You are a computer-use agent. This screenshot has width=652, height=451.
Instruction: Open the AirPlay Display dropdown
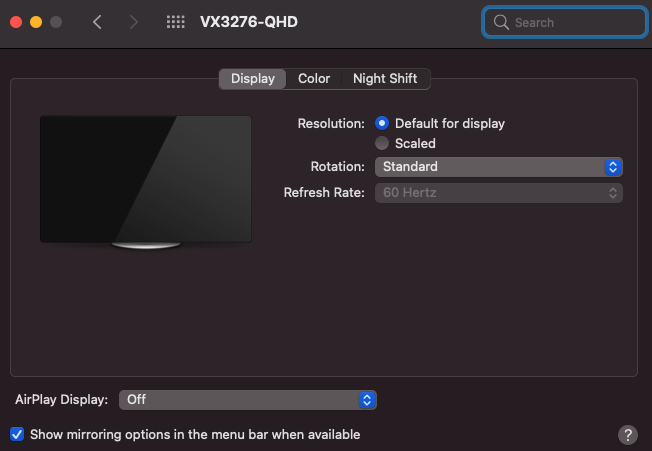(x=247, y=399)
